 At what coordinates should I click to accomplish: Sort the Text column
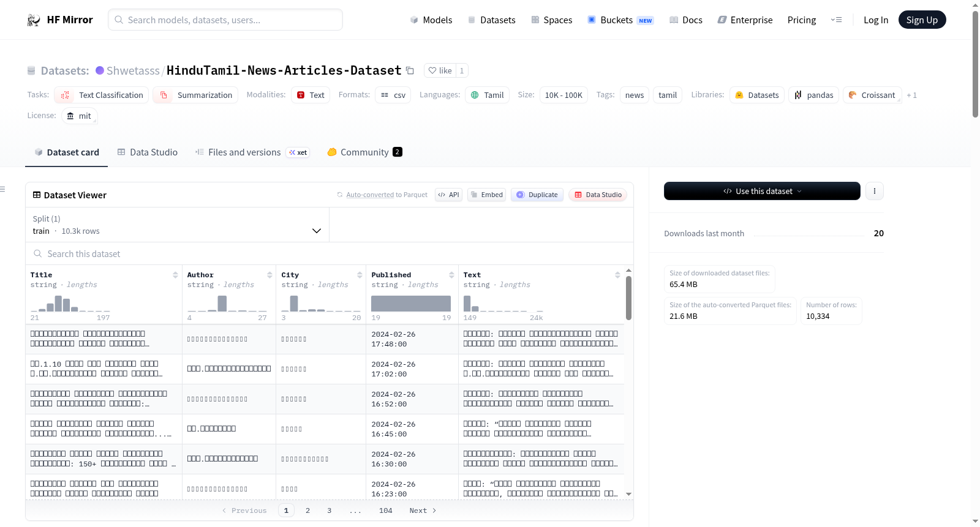point(617,275)
